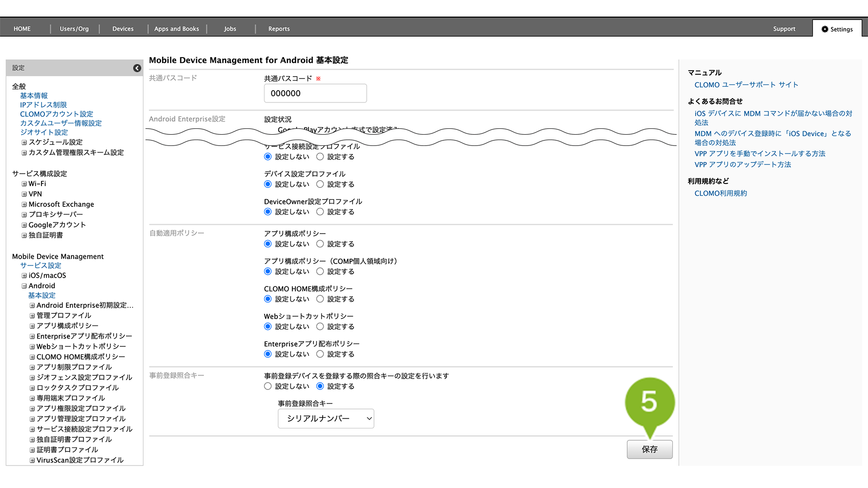Expand Microsoft Exchange plus icon
Image resolution: width=868 pixels, height=488 pixels.
24,204
